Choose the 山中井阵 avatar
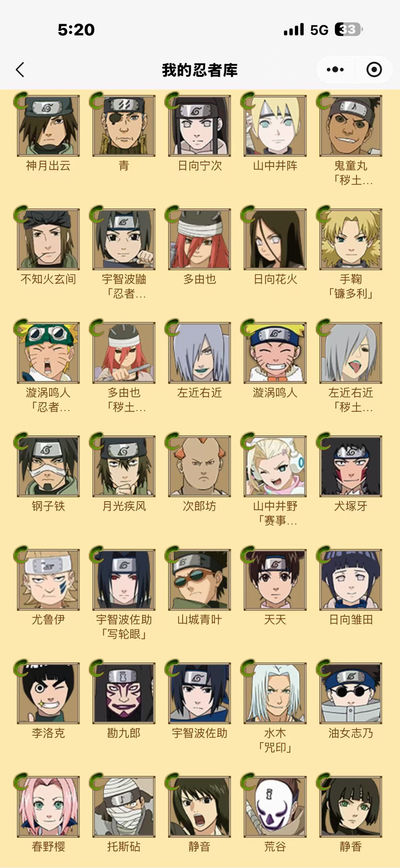The image size is (400, 868). 275,126
